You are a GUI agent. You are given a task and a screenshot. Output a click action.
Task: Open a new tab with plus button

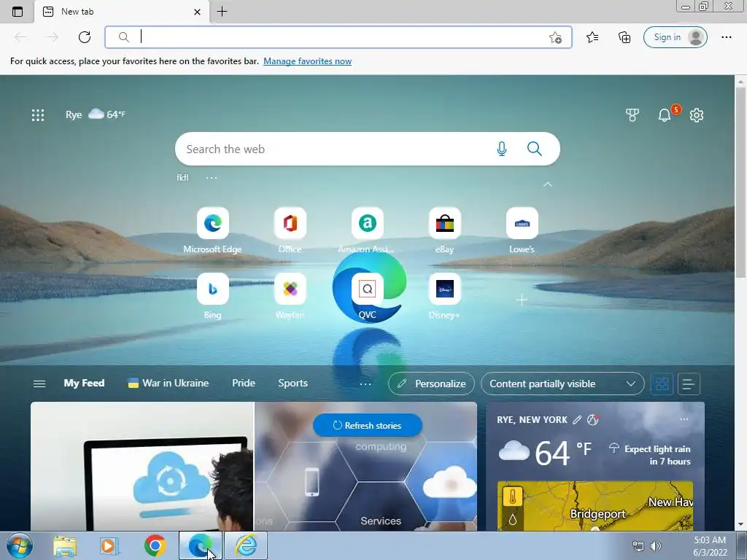click(222, 12)
